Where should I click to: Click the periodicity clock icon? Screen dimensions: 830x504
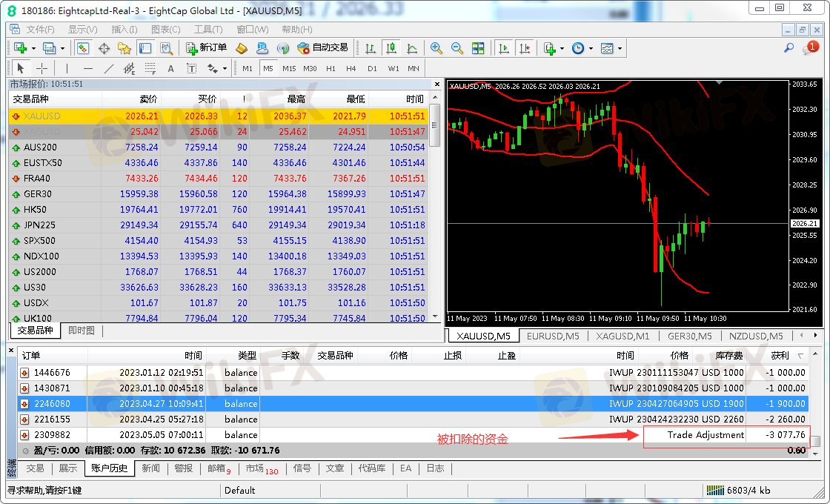tap(578, 48)
